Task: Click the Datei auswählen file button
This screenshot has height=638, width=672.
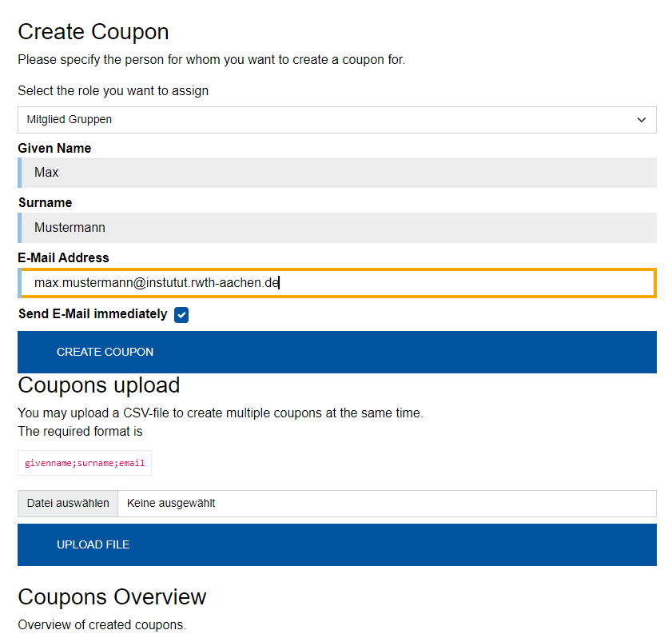Action: coord(68,504)
